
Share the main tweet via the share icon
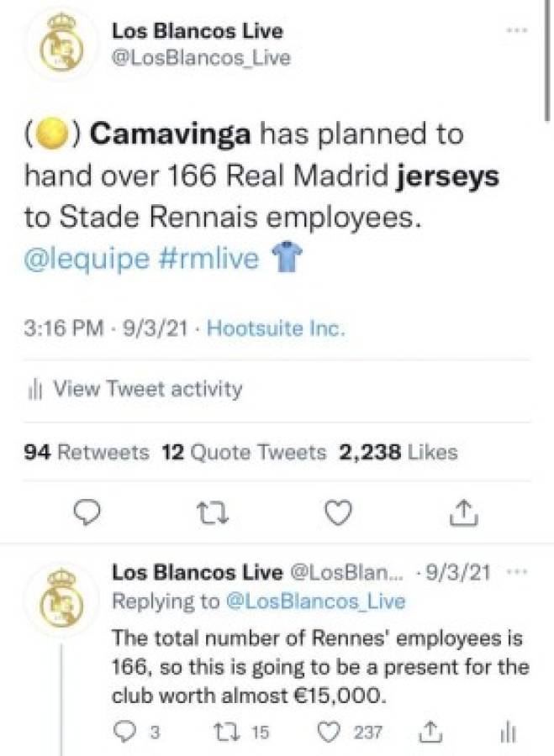(x=462, y=510)
